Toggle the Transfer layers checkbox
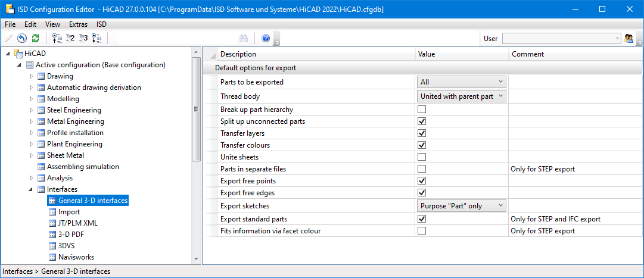 [x=421, y=133]
